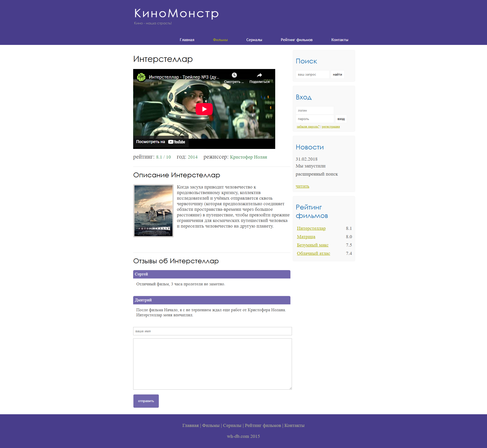The image size is (487, 448).
Task: Focus the review text area
Action: 212,364
